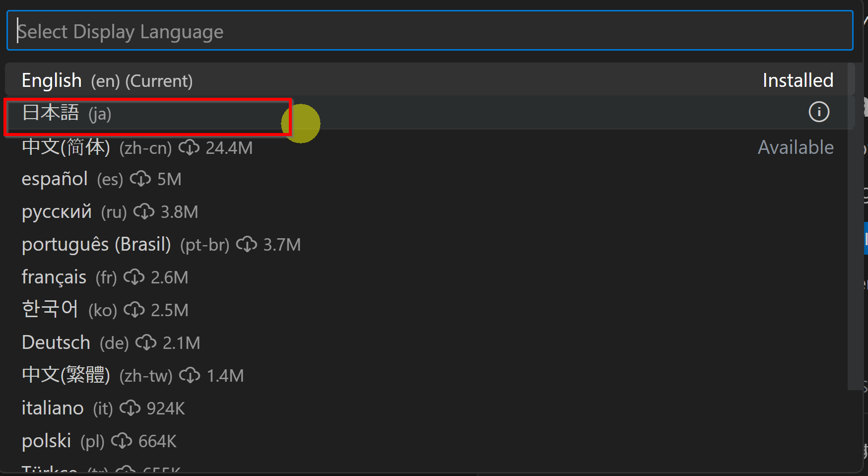Viewport: 868px width, 476px height.
Task: Click the cloud download icon beside français
Action: coord(134,277)
